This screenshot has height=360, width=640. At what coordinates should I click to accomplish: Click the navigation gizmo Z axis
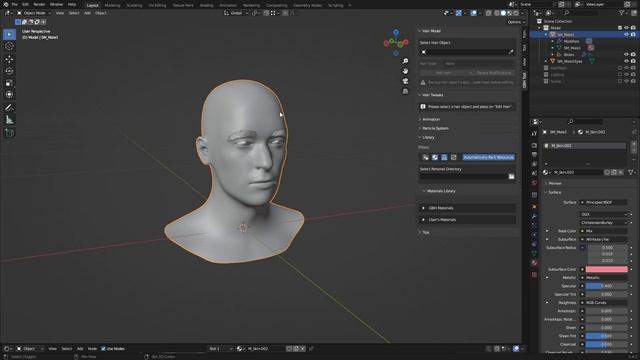point(396,31)
